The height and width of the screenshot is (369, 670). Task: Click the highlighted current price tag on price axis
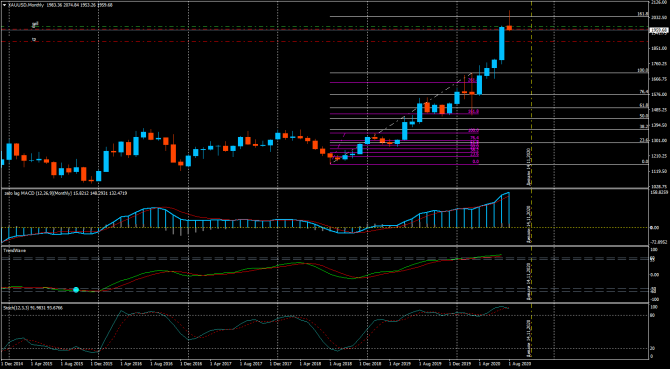pos(658,30)
